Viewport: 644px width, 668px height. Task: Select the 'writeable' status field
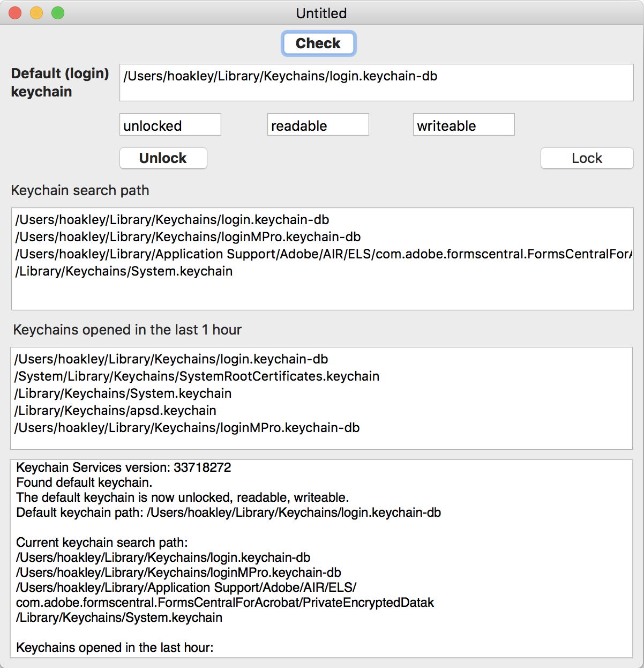tap(463, 124)
